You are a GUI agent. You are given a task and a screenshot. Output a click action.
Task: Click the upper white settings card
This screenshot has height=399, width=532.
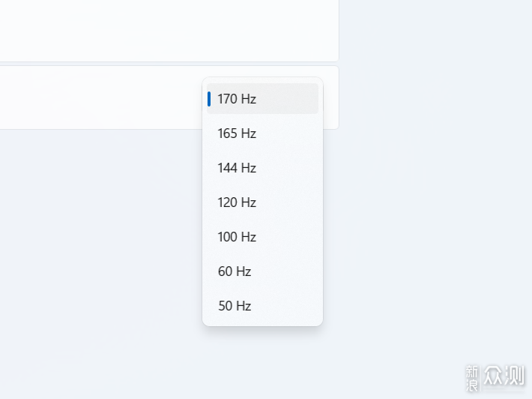[x=169, y=31]
